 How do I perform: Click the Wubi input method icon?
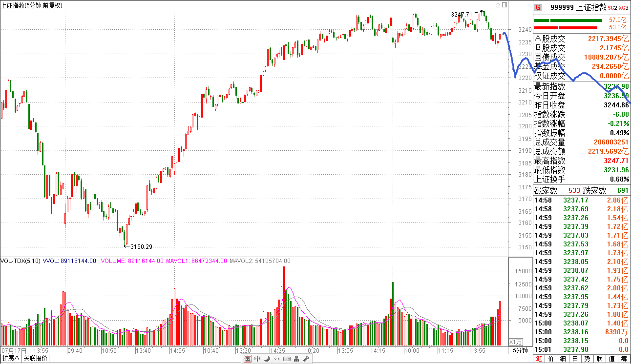[248, 359]
